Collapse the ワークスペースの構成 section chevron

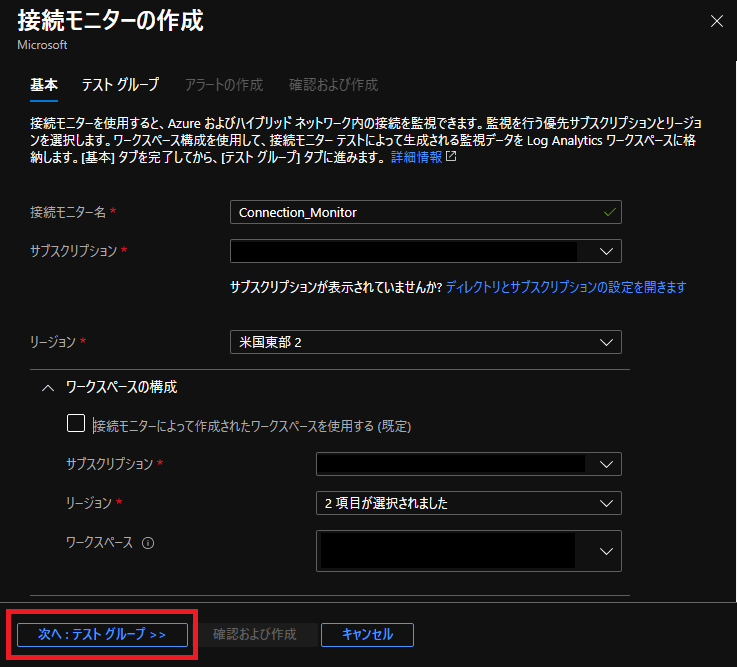click(x=48, y=388)
